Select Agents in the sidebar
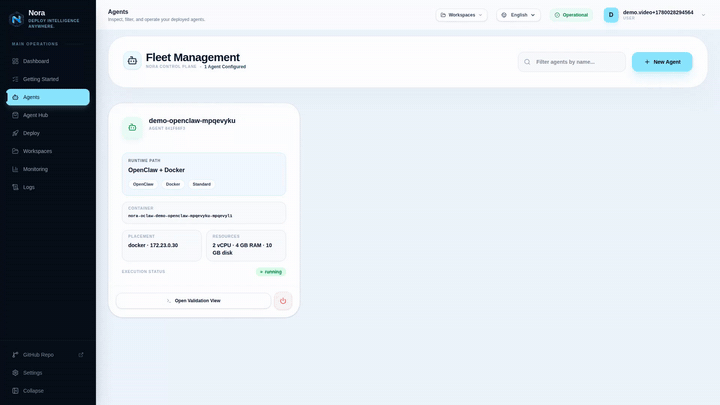The width and height of the screenshot is (720, 405). point(48,97)
